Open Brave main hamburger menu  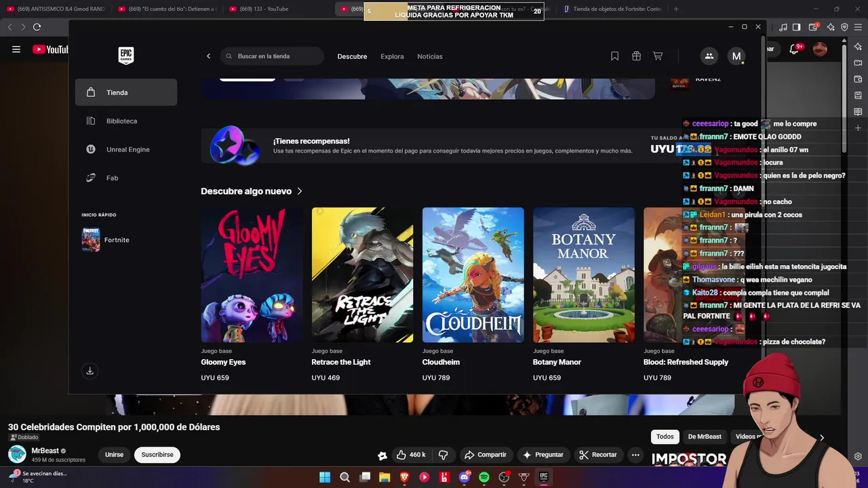tap(858, 27)
